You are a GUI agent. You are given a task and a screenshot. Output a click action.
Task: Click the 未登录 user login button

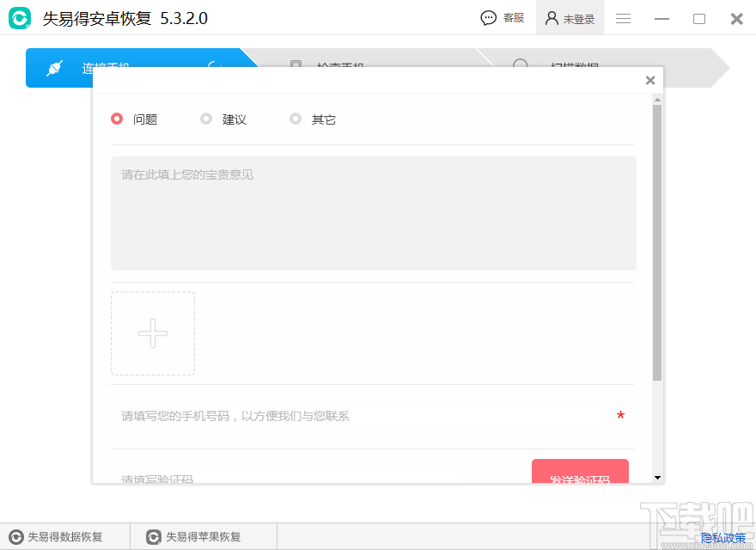pyautogui.click(x=570, y=18)
